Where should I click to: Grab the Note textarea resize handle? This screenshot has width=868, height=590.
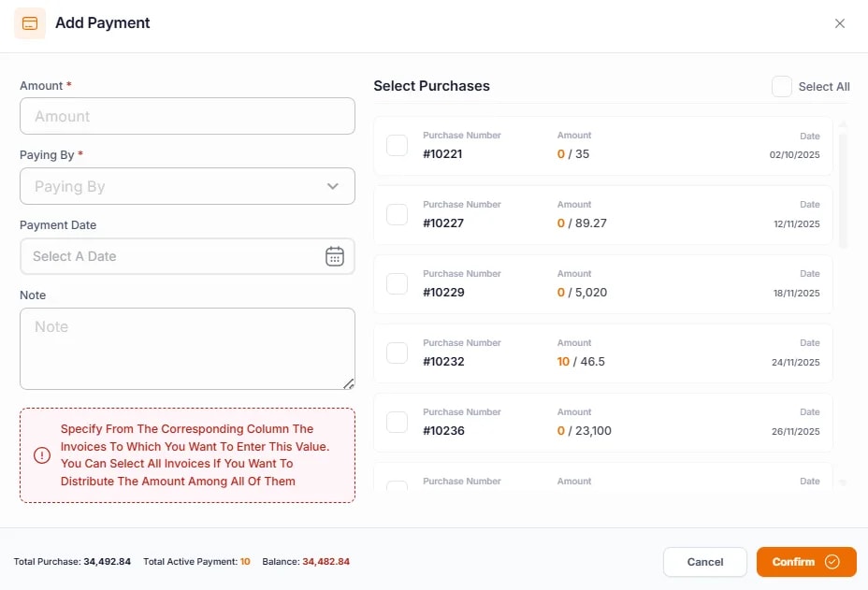[349, 383]
